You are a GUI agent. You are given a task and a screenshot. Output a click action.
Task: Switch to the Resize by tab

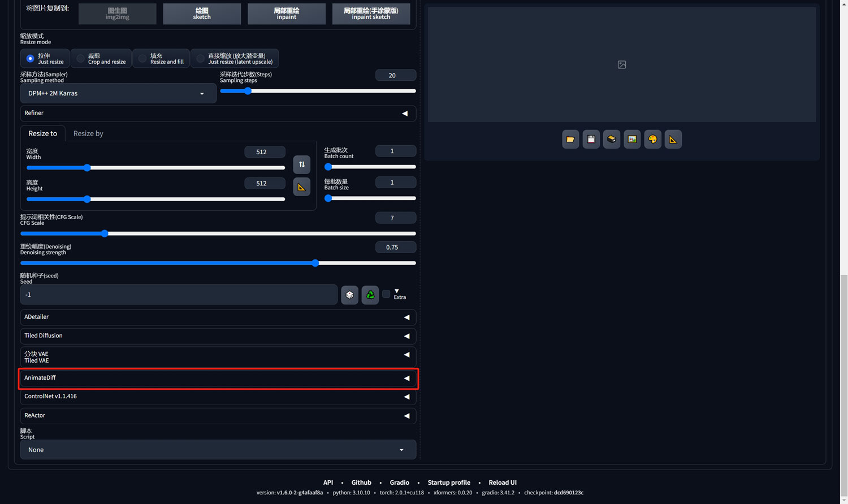coord(88,133)
